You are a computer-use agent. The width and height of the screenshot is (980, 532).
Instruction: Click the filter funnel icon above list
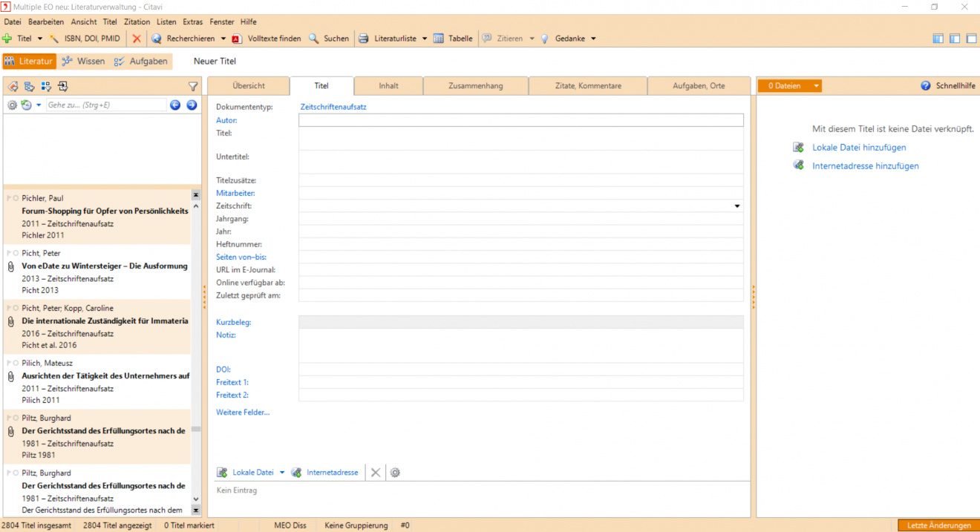click(x=193, y=86)
